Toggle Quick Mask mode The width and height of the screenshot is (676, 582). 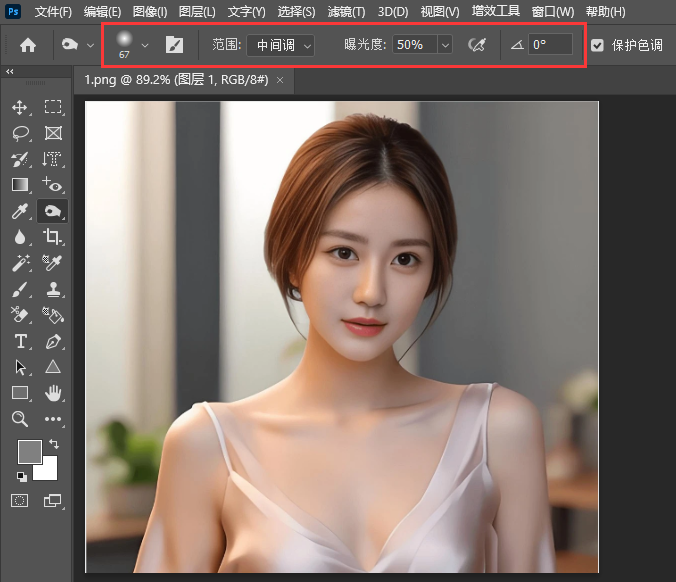[x=19, y=501]
